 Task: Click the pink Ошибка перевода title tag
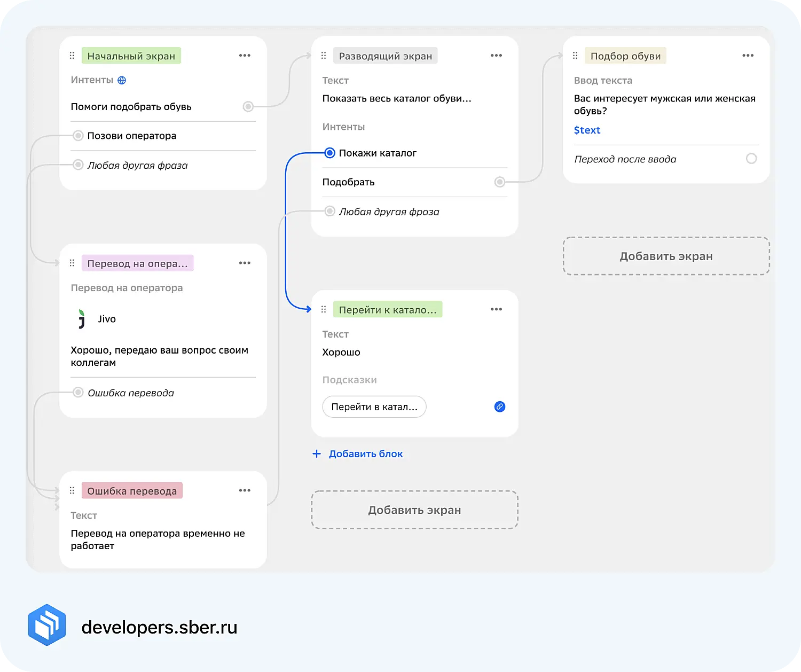tap(132, 491)
